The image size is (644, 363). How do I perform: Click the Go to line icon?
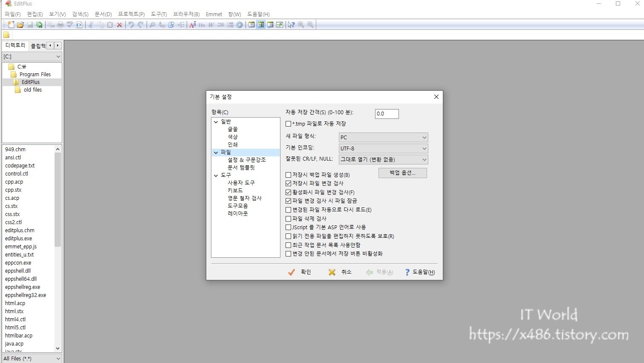click(x=181, y=25)
